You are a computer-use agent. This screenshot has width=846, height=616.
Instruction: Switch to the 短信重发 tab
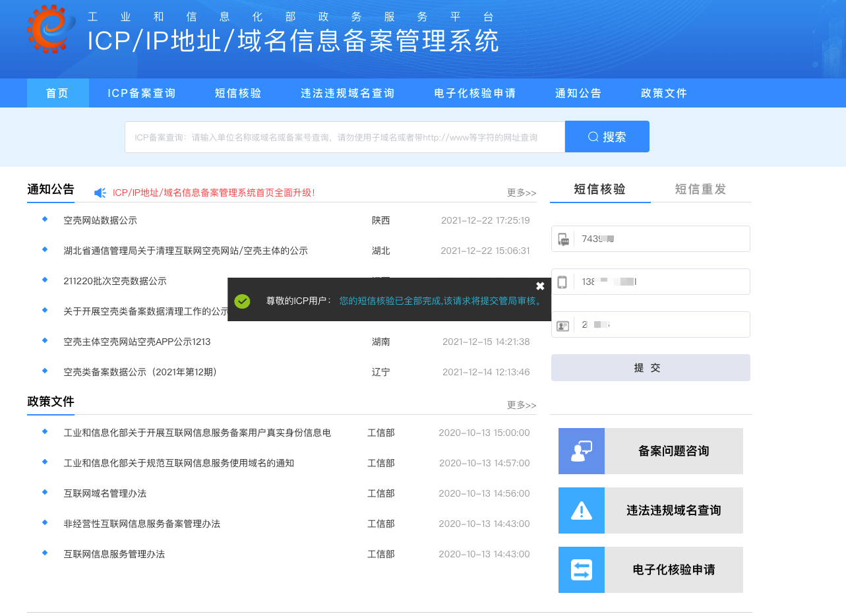click(701, 189)
